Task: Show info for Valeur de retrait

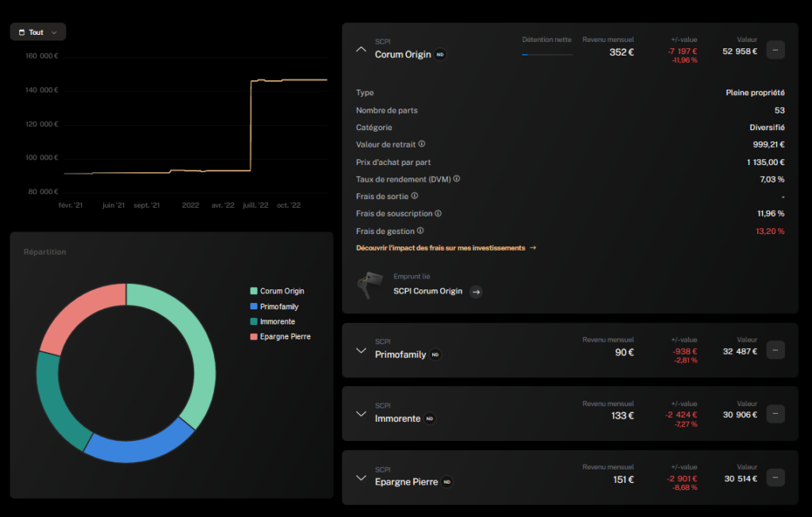Action: (422, 144)
